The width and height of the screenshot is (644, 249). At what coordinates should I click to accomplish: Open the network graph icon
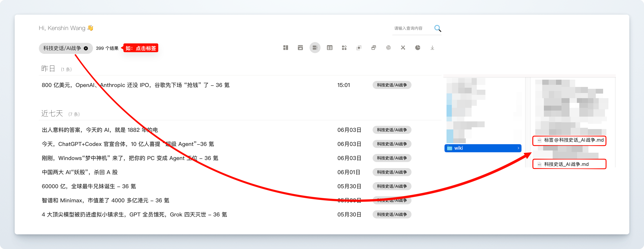click(x=403, y=48)
